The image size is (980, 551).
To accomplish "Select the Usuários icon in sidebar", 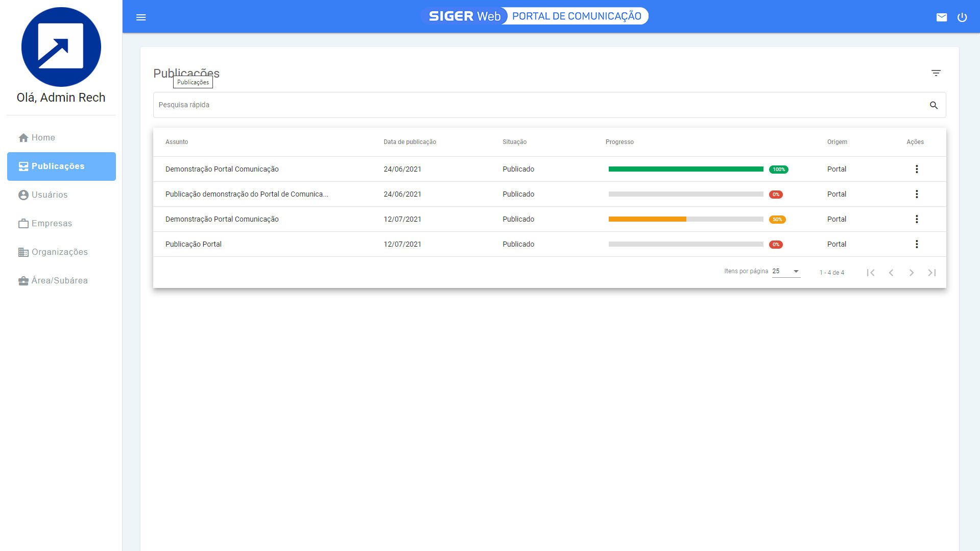I will pyautogui.click(x=22, y=195).
